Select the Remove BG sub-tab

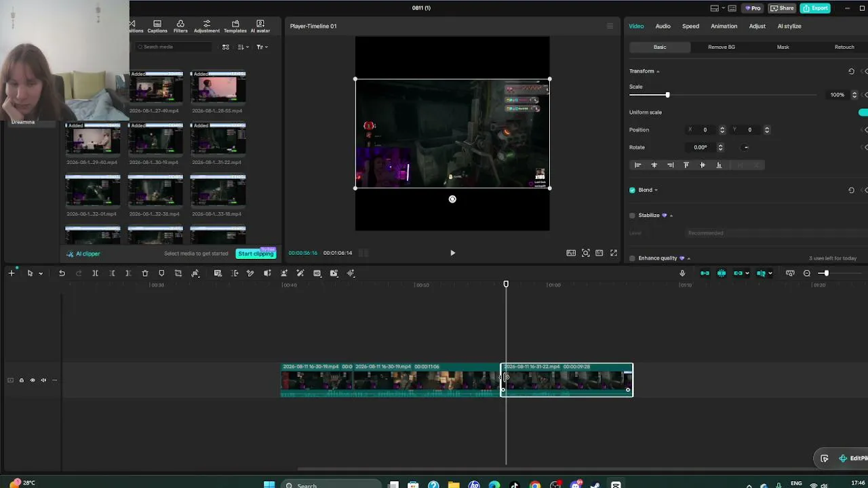click(x=722, y=47)
